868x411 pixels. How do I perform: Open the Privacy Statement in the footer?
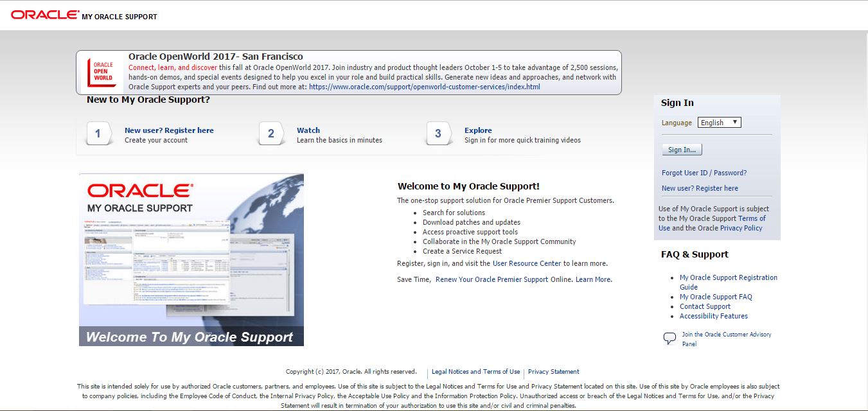tap(553, 371)
